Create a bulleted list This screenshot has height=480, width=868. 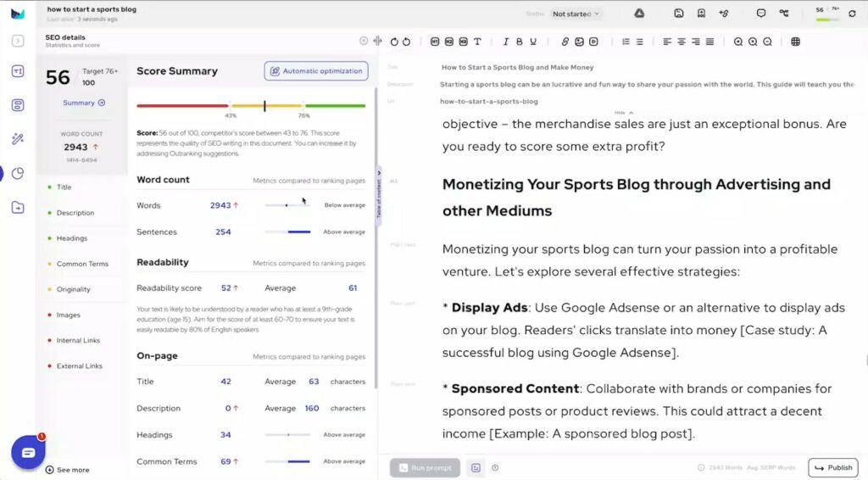[x=639, y=42]
